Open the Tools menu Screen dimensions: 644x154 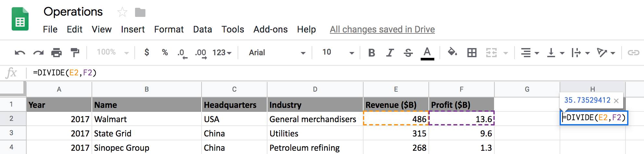click(233, 29)
